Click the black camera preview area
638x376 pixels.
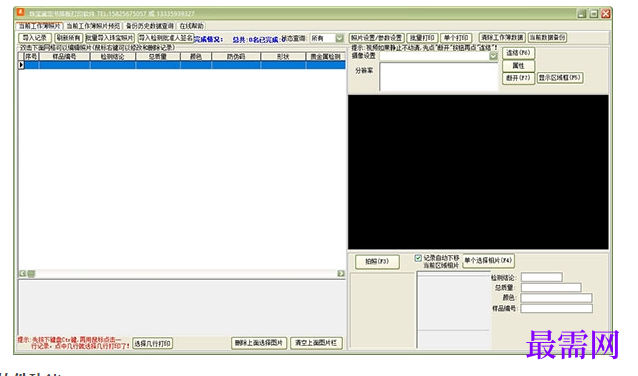coord(478,172)
